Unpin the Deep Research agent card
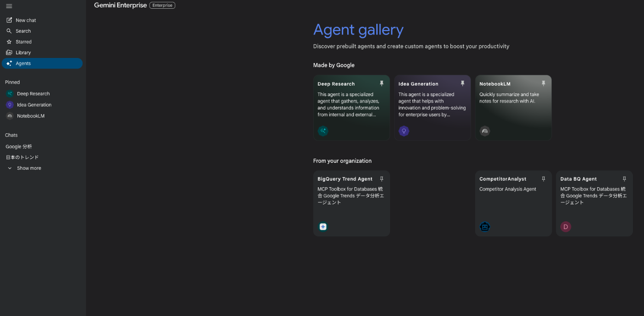The height and width of the screenshot is (316, 644). (381, 83)
